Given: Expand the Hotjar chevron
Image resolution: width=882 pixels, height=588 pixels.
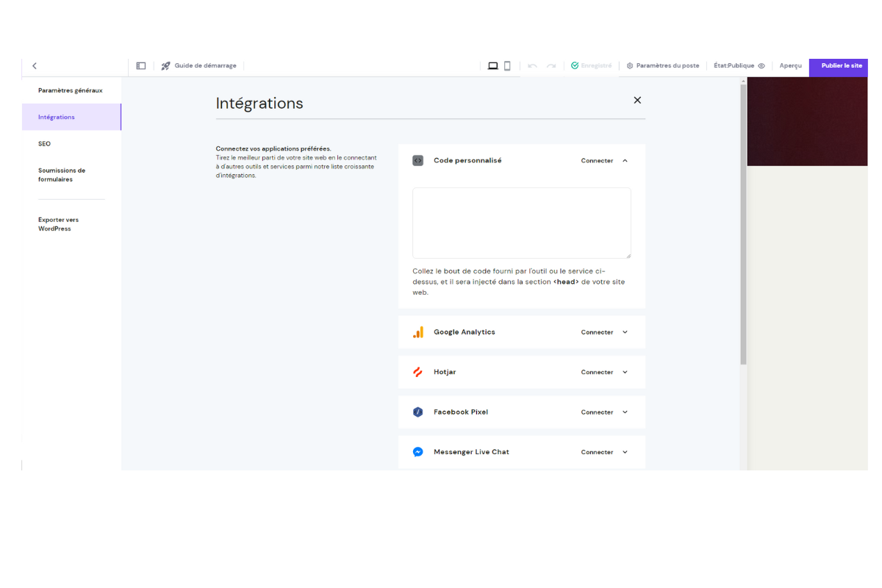Looking at the screenshot, I should tap(625, 372).
